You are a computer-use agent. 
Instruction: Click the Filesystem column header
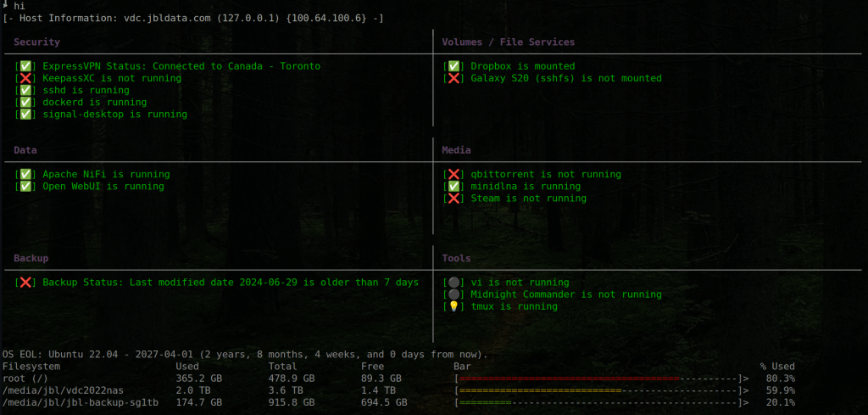click(31, 367)
